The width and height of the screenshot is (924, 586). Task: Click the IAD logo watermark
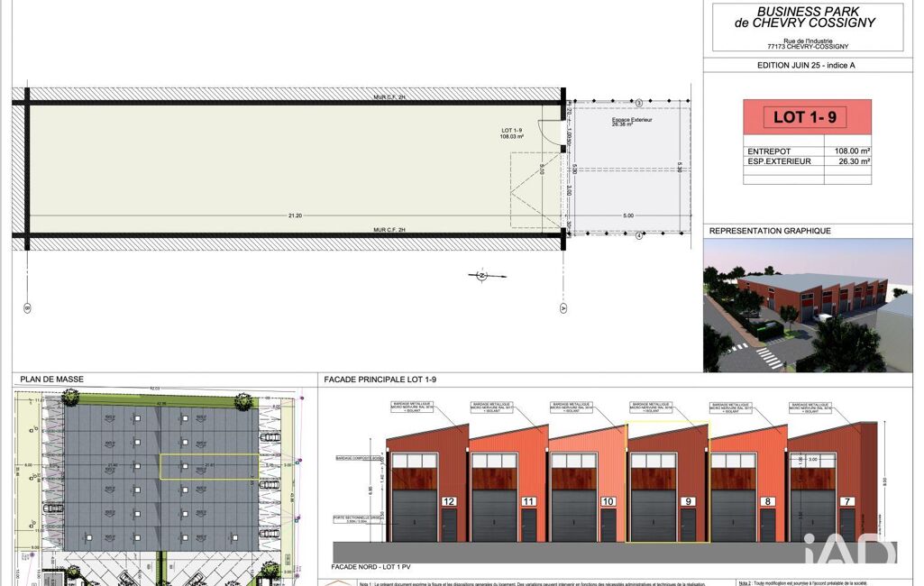(849, 552)
